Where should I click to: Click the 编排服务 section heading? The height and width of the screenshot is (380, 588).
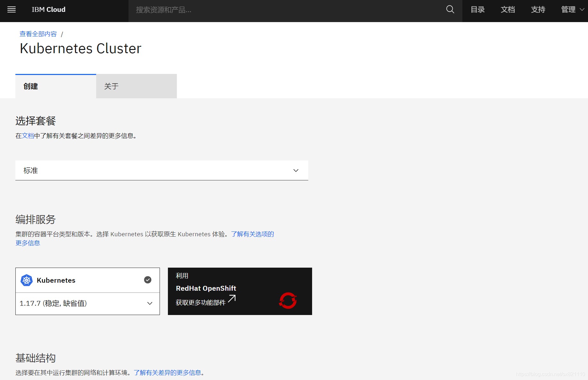click(x=36, y=220)
